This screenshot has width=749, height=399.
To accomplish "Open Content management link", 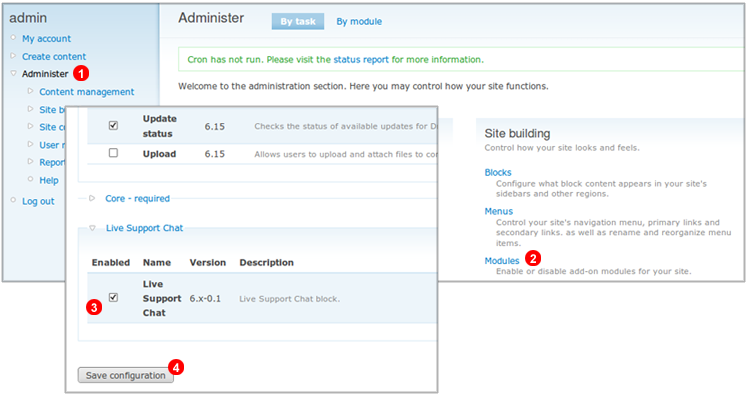I will tap(86, 92).
